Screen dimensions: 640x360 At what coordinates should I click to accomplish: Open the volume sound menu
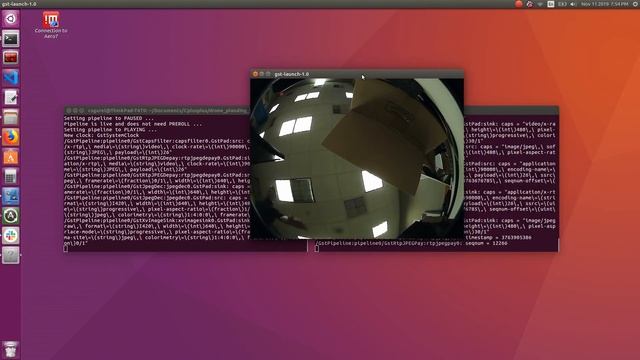point(573,4)
